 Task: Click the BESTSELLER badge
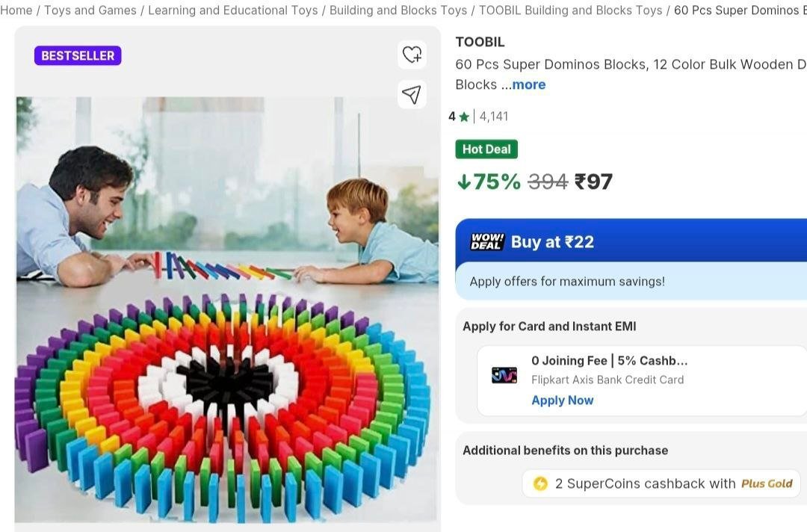[x=78, y=55]
